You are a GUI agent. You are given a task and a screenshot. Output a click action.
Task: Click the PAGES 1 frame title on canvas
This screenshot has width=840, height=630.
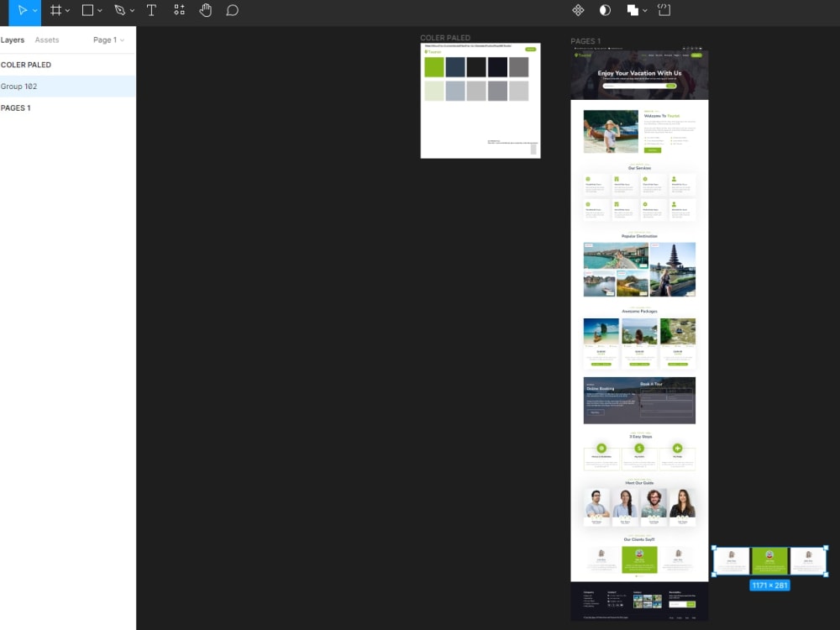coord(585,41)
